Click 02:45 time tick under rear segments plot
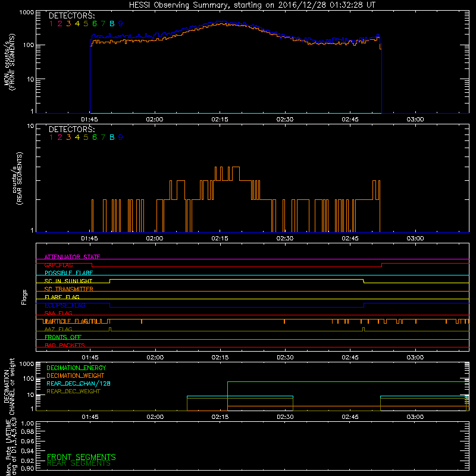 pyautogui.click(x=350, y=239)
